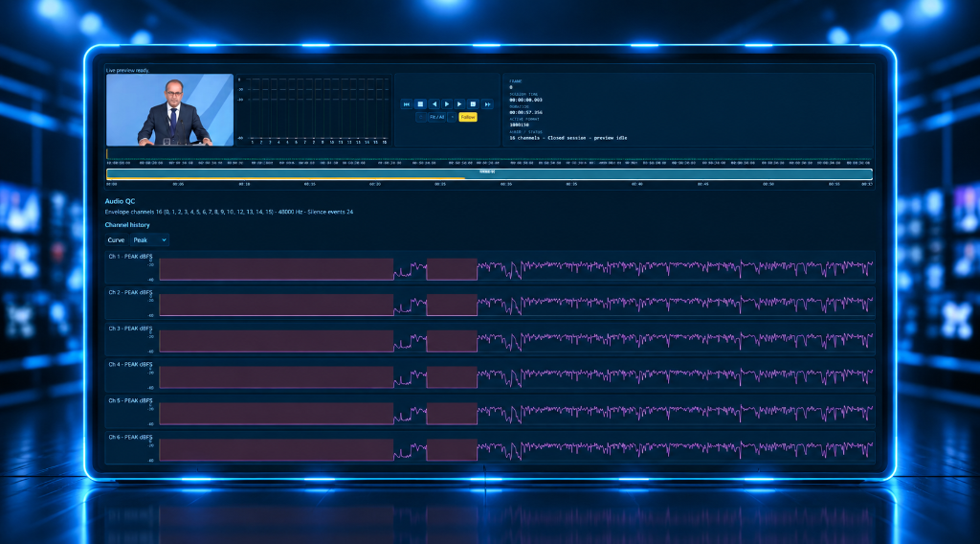Viewport: 980px width, 544px height.
Task: Click the left-pointing reverse triangle transport button
Action: 434,103
